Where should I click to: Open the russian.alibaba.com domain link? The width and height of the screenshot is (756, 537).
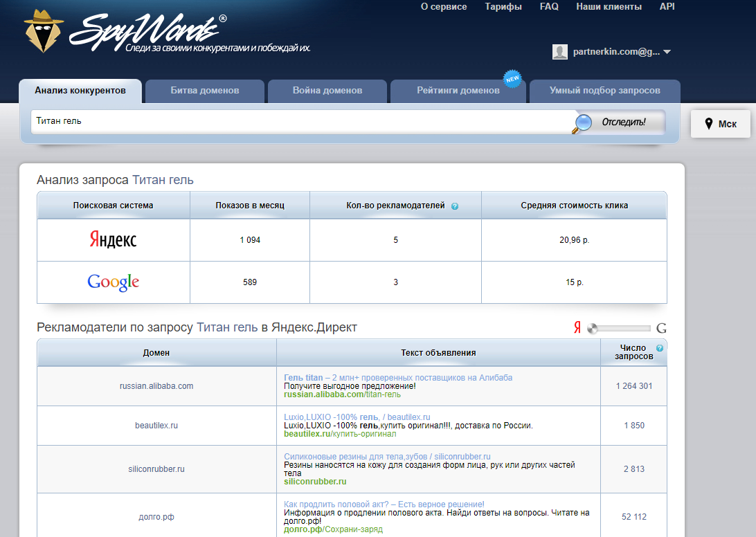(156, 386)
